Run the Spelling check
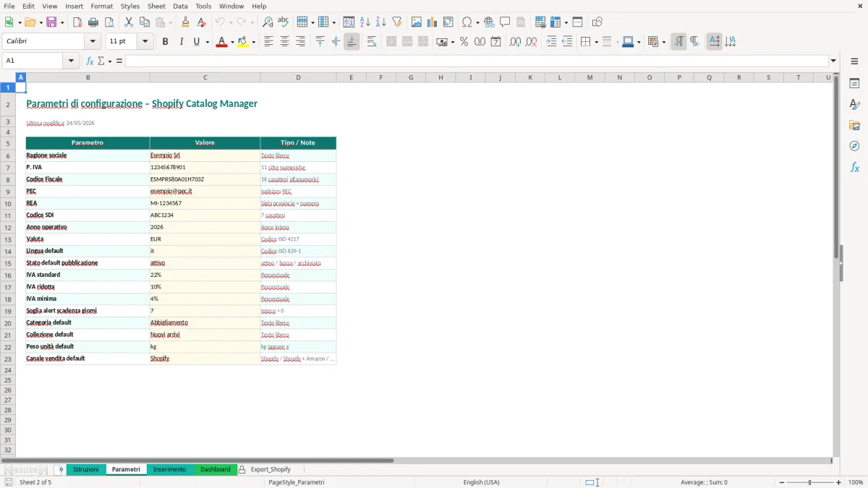 pyautogui.click(x=284, y=22)
